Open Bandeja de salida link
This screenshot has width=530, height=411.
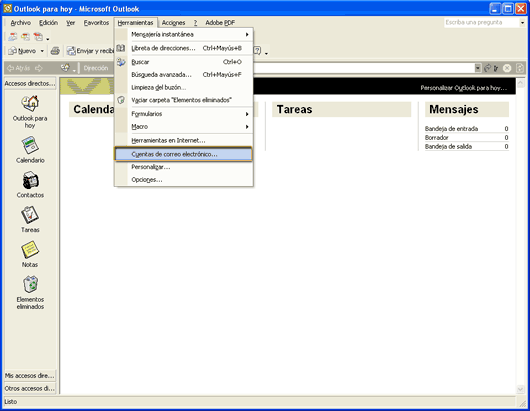[x=448, y=146]
